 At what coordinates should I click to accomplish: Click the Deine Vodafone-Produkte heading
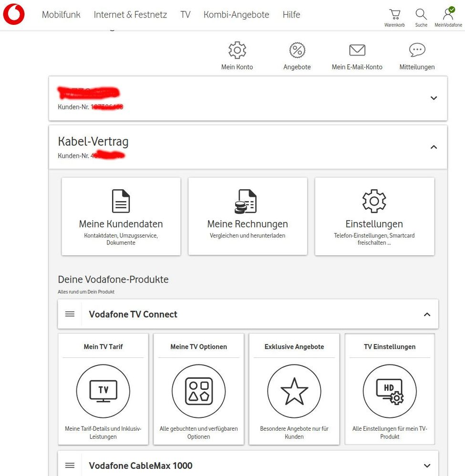[x=113, y=279]
